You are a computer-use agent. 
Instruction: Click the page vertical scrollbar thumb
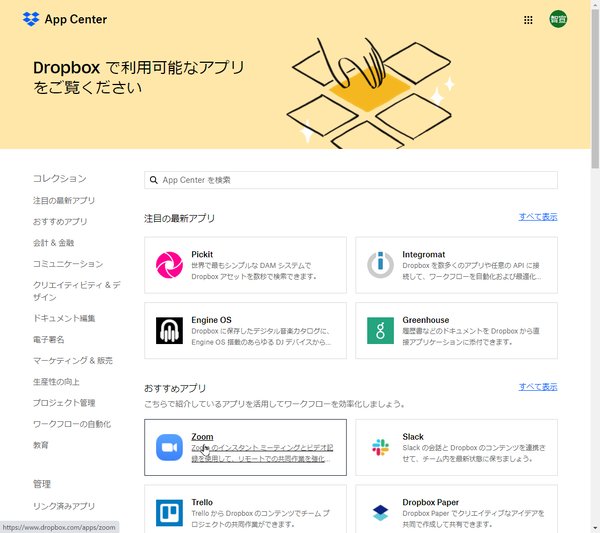click(x=595, y=89)
